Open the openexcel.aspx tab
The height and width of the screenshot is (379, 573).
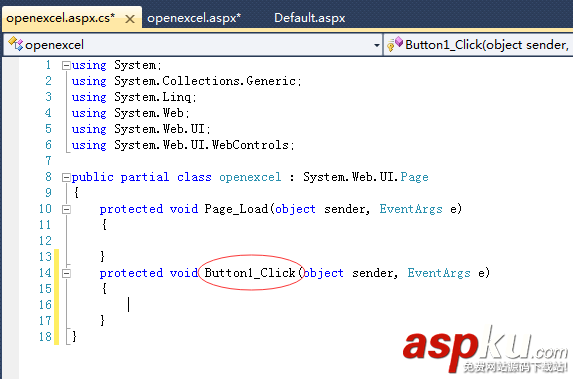194,18
